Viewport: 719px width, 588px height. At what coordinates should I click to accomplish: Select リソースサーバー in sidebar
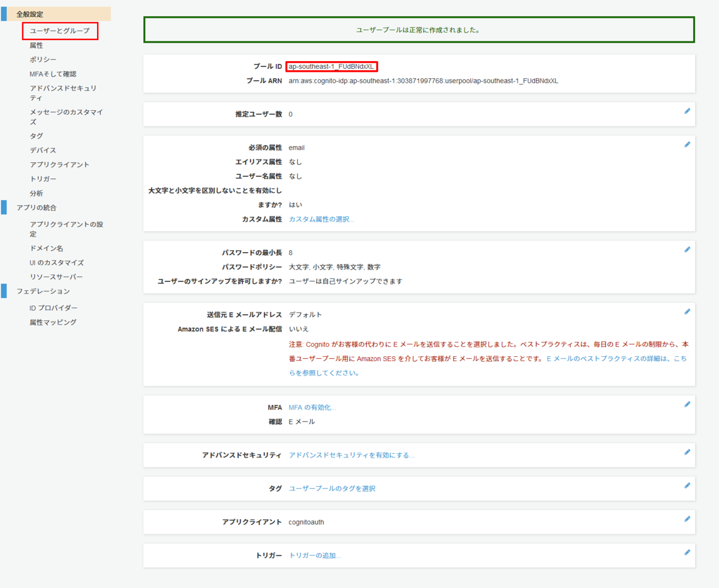[x=56, y=277]
